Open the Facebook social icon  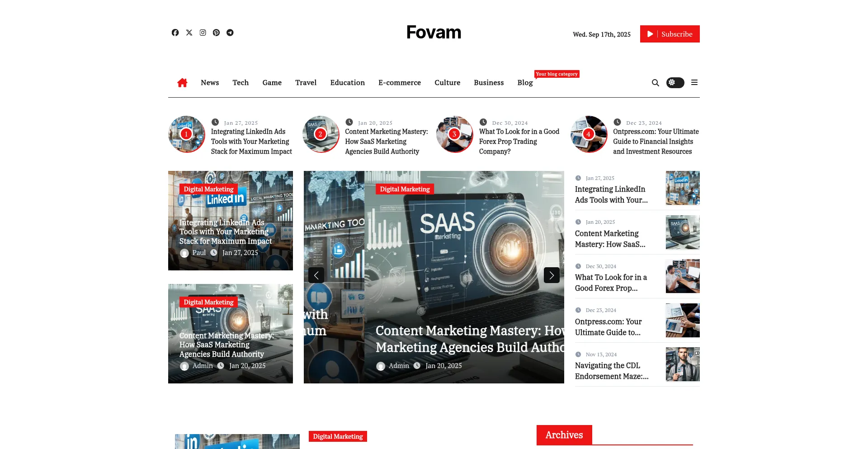pos(175,33)
